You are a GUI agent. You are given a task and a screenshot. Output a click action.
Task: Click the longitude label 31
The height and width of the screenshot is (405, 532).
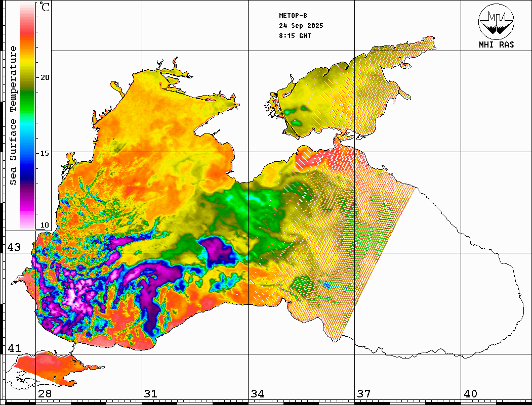click(151, 394)
